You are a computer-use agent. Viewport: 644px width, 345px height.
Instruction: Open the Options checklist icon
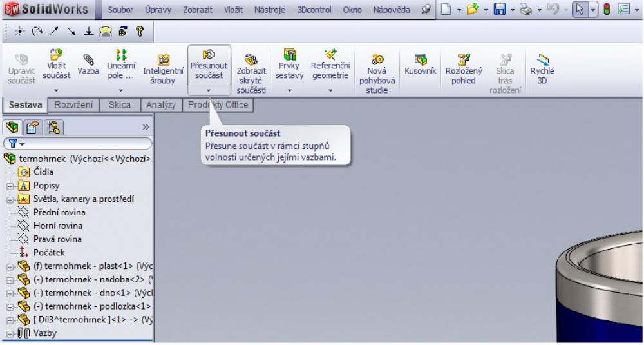point(623,9)
